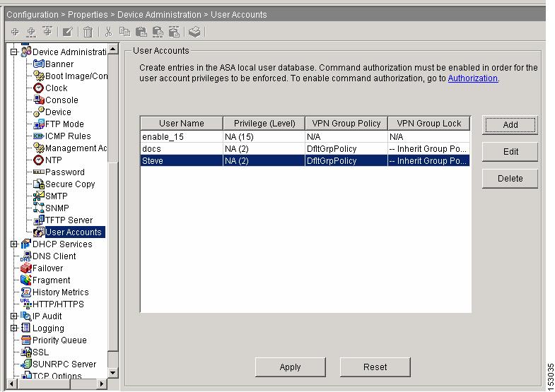Click the Add toolbar plus icon
The height and width of the screenshot is (392, 555).
pos(15,32)
